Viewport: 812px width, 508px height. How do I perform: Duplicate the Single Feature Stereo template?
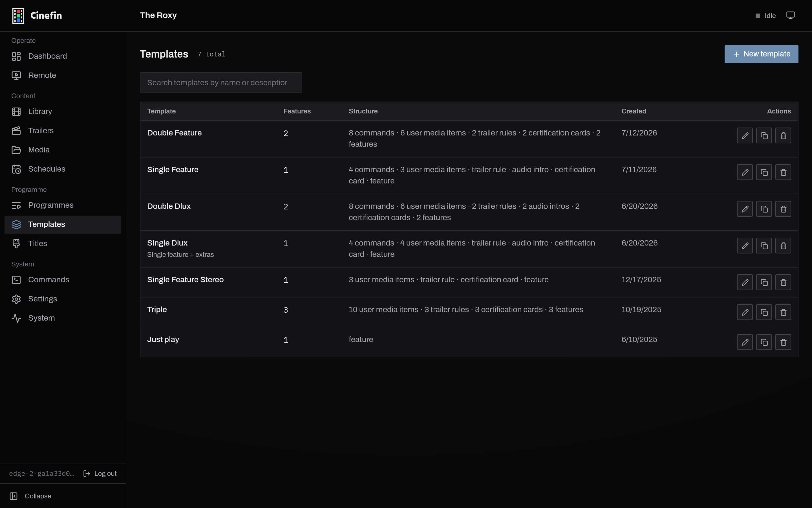[764, 282]
